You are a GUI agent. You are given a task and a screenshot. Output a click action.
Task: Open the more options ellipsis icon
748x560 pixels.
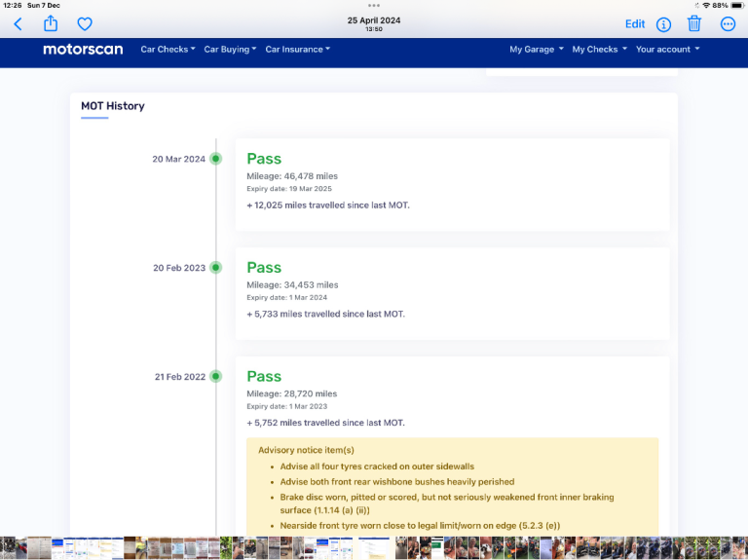point(728,24)
